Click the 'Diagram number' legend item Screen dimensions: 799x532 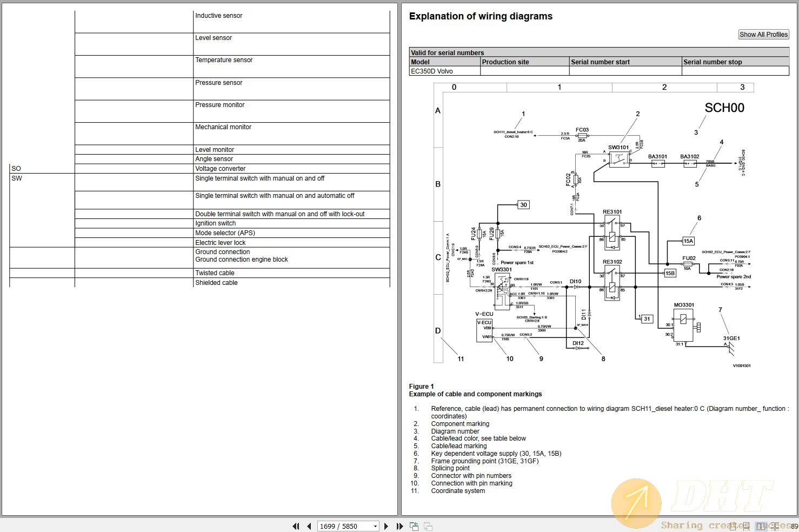(455, 431)
